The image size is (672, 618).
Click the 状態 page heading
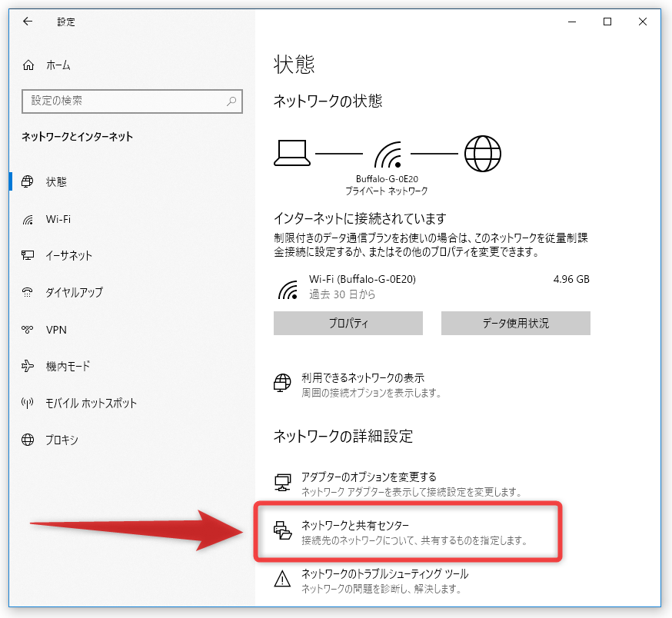point(294,65)
